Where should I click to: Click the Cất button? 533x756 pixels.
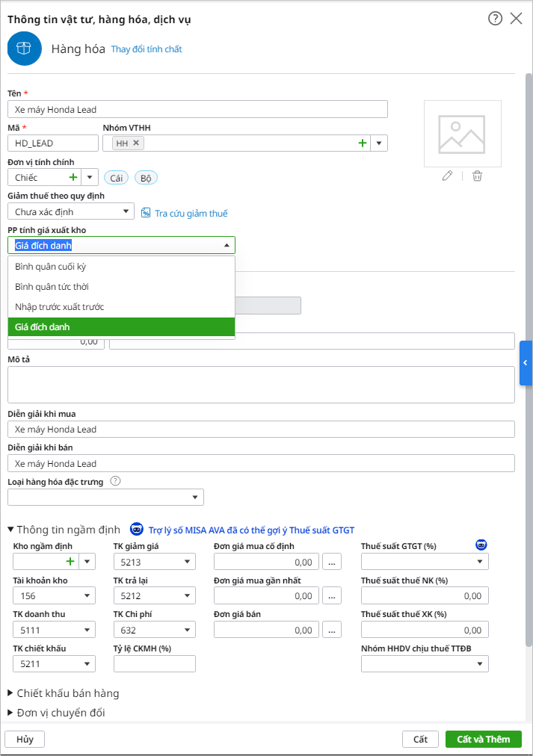pos(420,739)
